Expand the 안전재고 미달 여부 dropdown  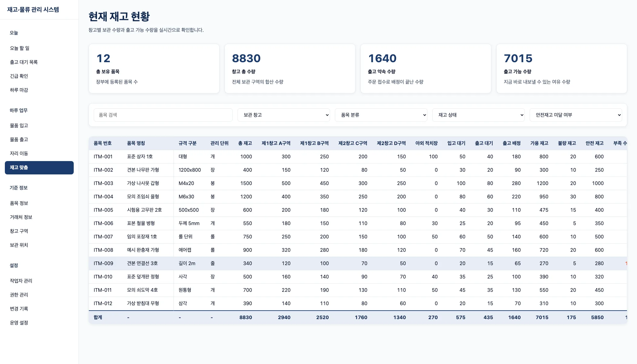pyautogui.click(x=576, y=115)
